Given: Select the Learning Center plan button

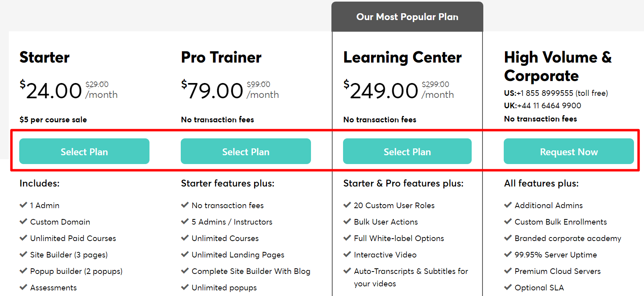Looking at the screenshot, I should tap(407, 152).
